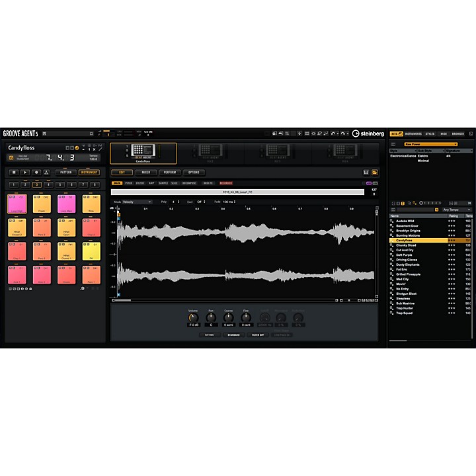
Task: Stop pattern playback with the stop button
Action: pyautogui.click(x=14, y=173)
